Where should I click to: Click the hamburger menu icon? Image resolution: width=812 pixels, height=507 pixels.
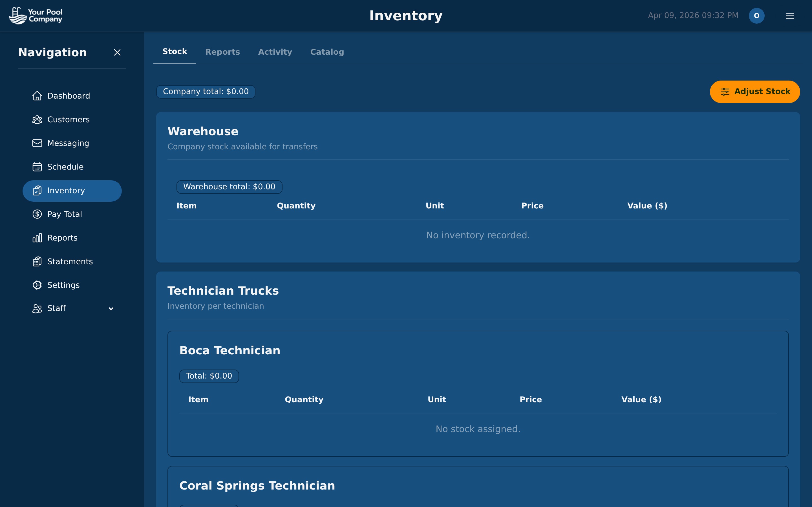[x=790, y=15]
